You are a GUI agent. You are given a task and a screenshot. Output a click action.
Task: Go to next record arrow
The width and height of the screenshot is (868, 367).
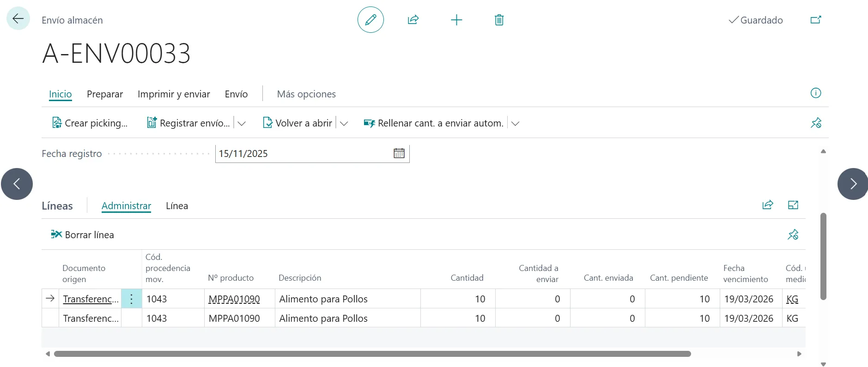click(x=853, y=184)
